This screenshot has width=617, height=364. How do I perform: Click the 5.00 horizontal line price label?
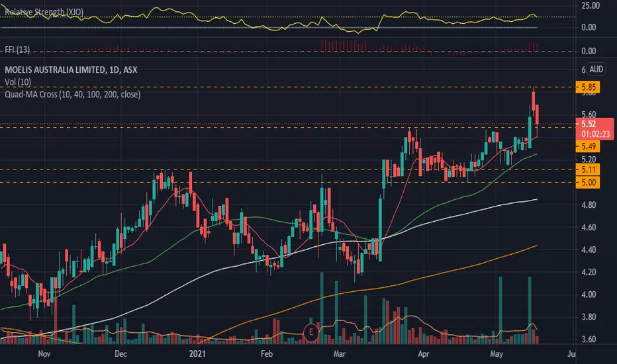pyautogui.click(x=588, y=183)
